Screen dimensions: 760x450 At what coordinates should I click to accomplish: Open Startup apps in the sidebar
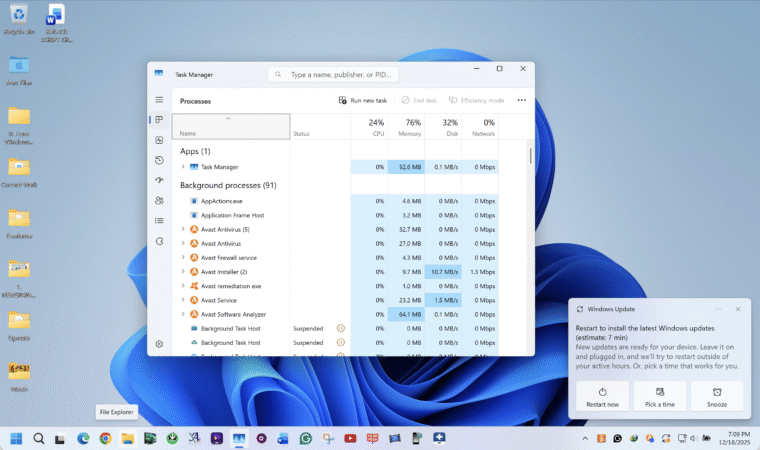click(x=159, y=180)
